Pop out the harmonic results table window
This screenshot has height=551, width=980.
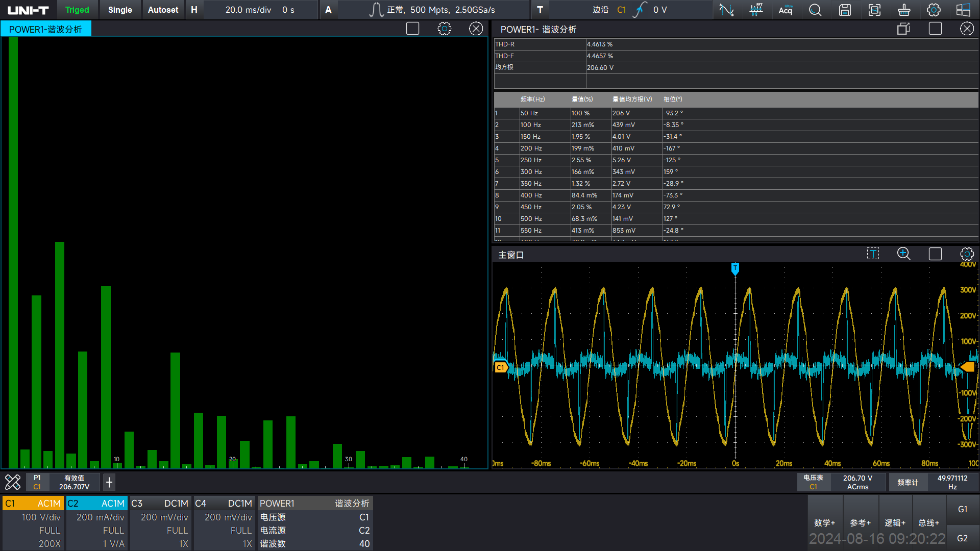coord(903,29)
